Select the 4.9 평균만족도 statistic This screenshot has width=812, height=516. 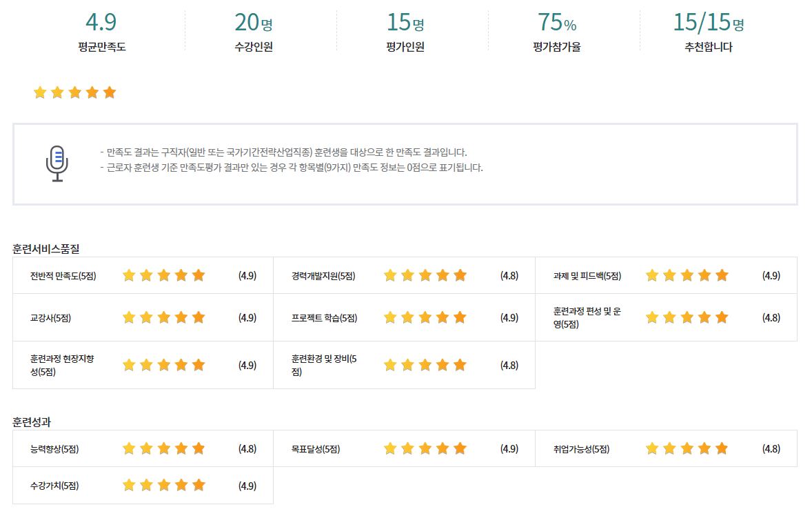[x=101, y=31]
